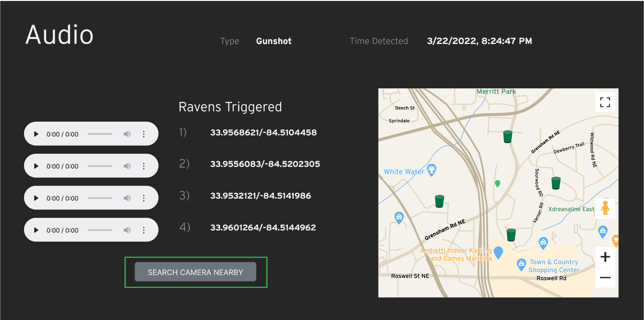Zoom in on the map with the plus icon
This screenshot has height=320, width=644.
pos(605,257)
